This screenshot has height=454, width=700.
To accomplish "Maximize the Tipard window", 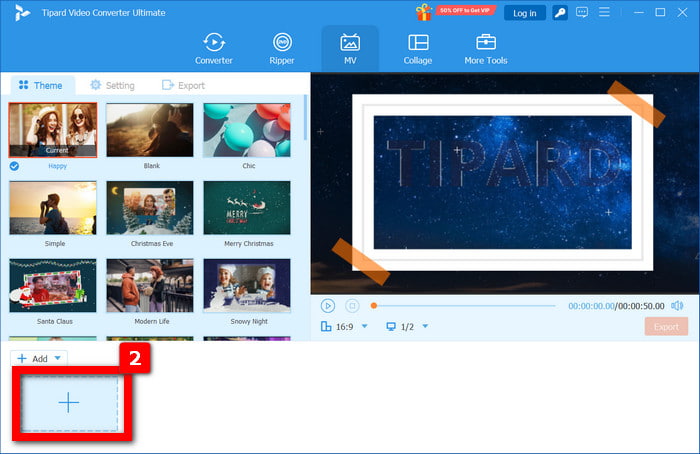I will [660, 12].
